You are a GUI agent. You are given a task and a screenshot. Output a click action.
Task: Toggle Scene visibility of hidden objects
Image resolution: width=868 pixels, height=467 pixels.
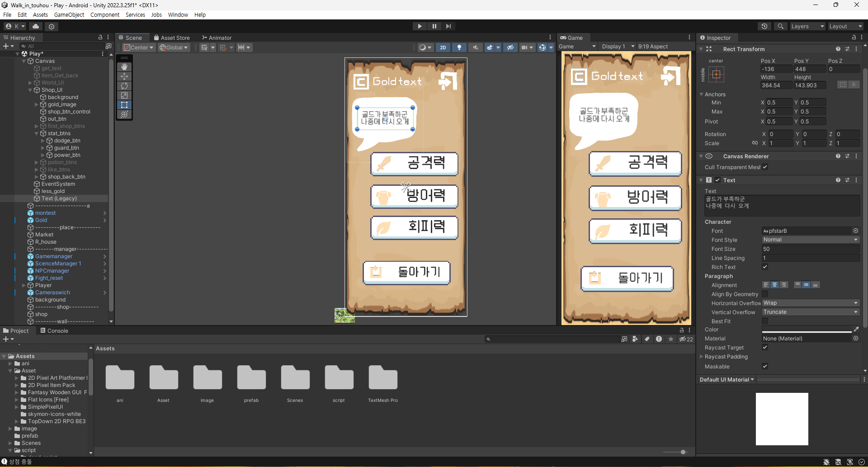point(510,47)
